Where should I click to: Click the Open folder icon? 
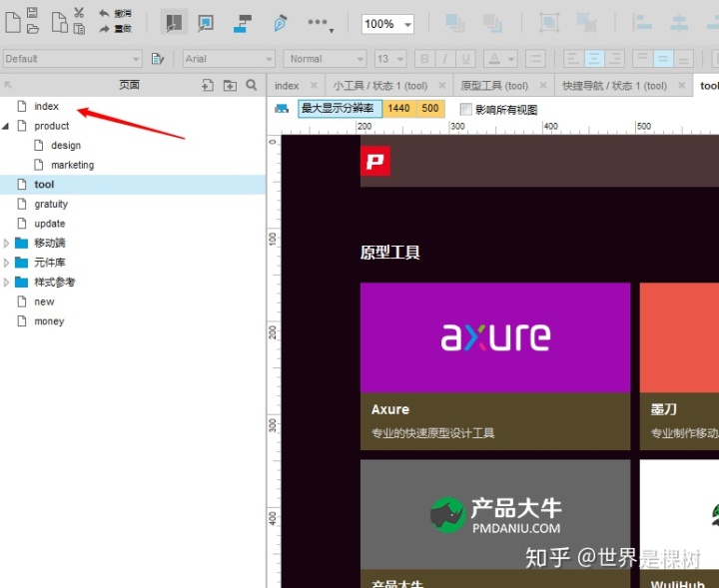pyautogui.click(x=33, y=29)
